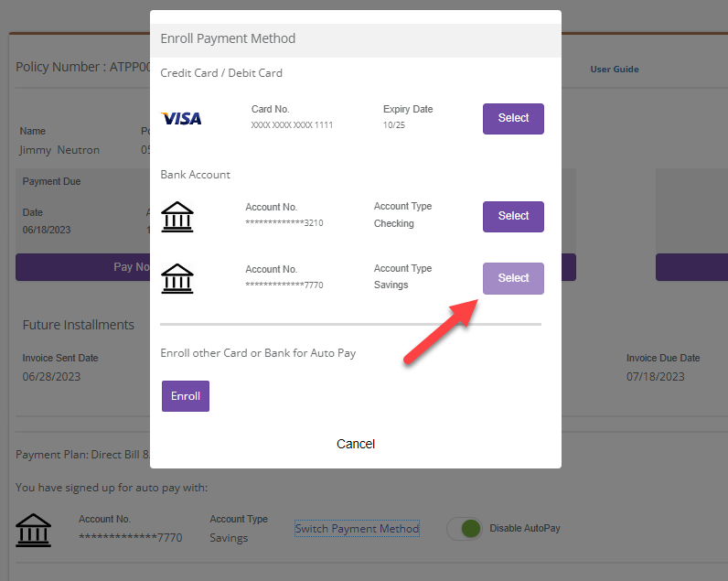Click the Invoice Due Date 07/18/2023
728x581 pixels.
tap(656, 376)
